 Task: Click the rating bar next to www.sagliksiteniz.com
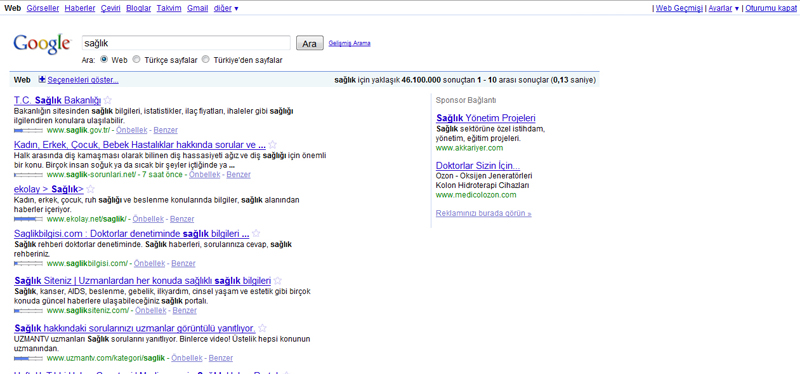pyautogui.click(x=28, y=310)
